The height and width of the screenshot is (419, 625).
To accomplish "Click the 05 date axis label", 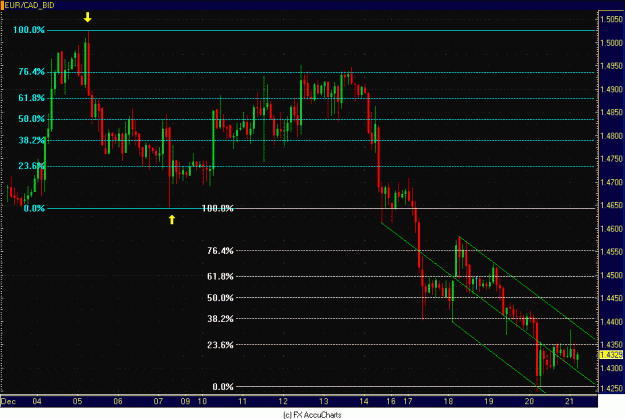I will (x=77, y=401).
